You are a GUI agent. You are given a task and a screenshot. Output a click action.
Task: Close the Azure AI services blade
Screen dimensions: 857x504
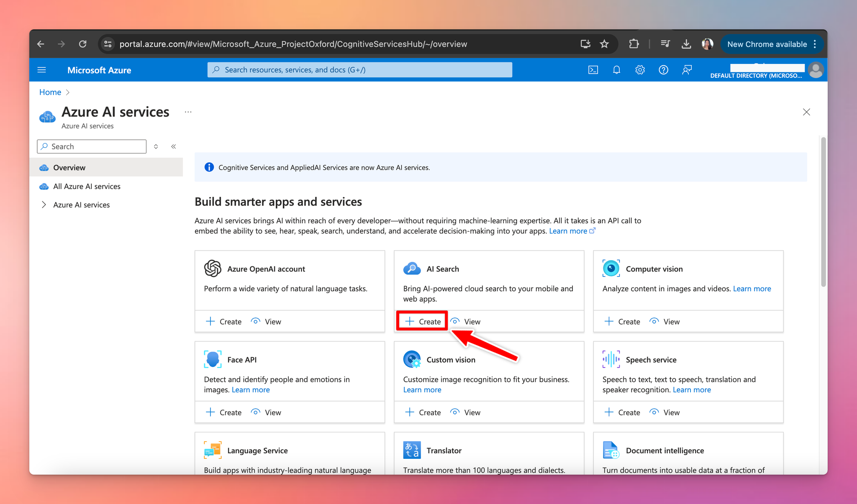(806, 112)
